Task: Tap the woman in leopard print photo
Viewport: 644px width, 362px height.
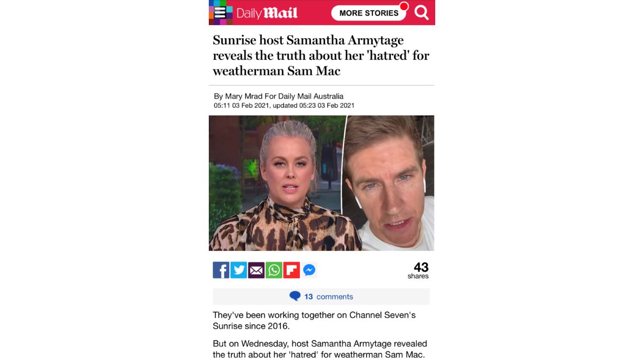Action: coord(277,183)
